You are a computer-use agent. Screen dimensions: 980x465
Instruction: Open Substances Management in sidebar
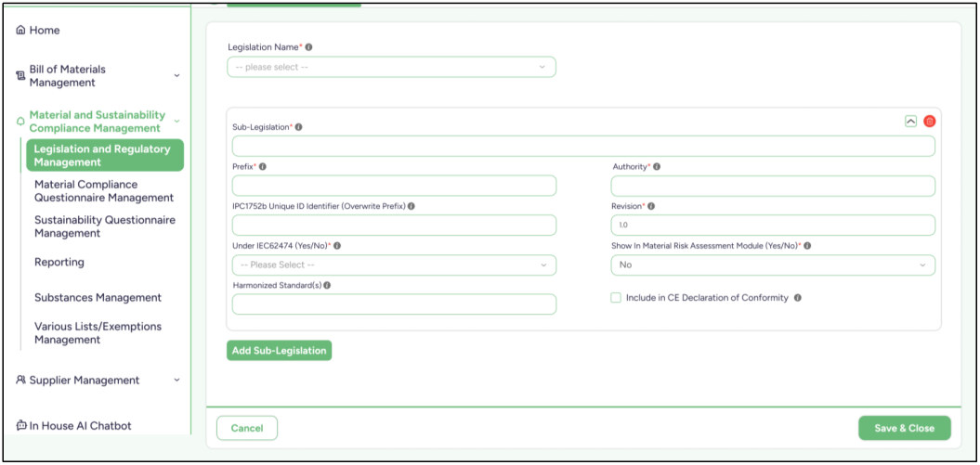point(98,298)
